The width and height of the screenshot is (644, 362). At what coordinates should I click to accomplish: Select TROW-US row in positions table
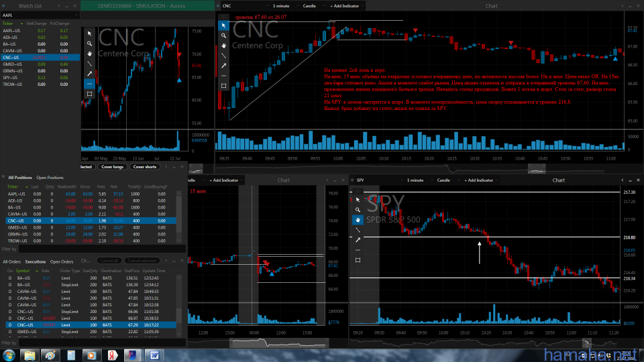tap(91, 241)
